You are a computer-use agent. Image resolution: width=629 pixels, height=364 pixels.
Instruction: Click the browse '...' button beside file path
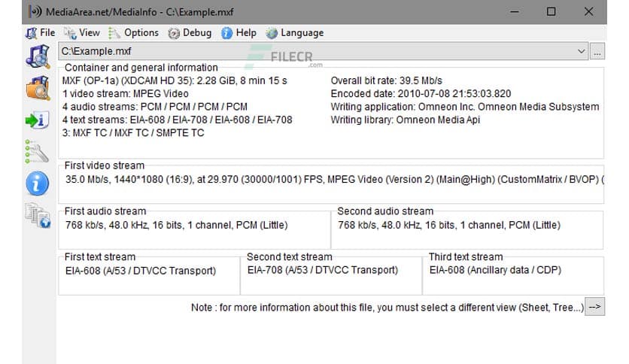click(x=597, y=52)
